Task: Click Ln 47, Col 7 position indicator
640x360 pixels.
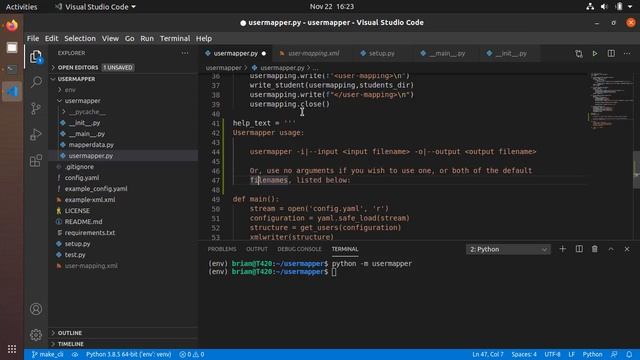Action: pos(488,354)
